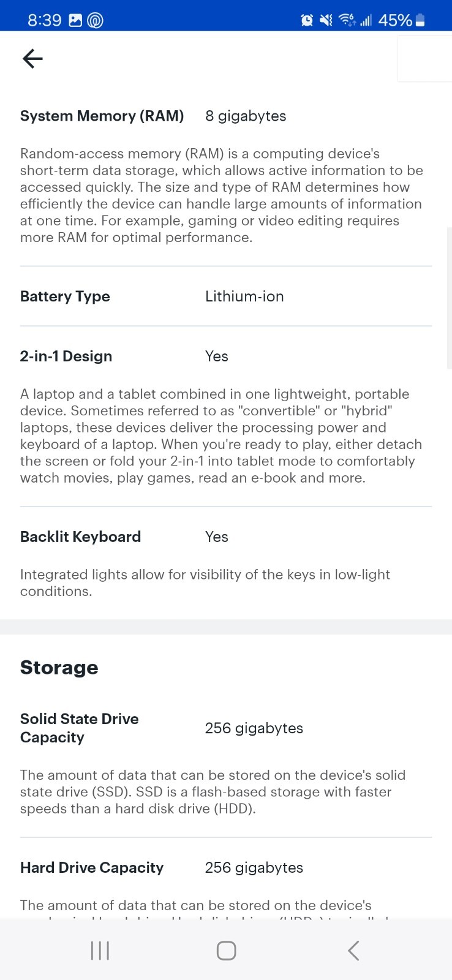This screenshot has height=980, width=452.
Task: Tap the Hard Drive Capacity label
Action: 92,868
